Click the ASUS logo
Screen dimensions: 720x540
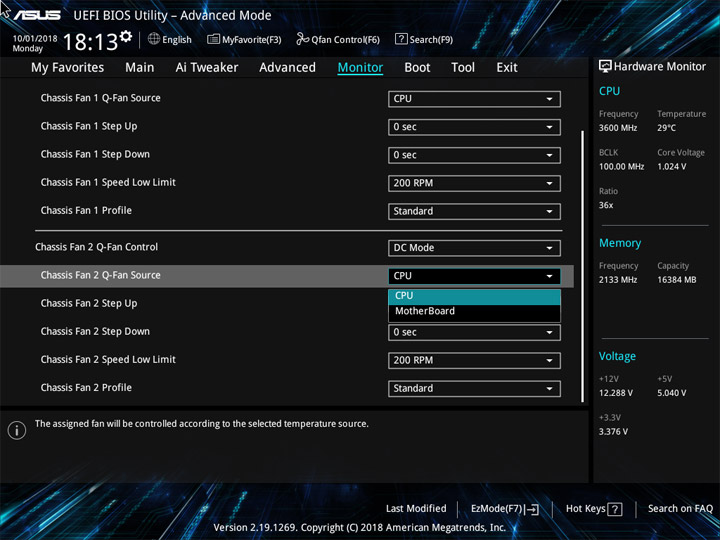click(37, 15)
